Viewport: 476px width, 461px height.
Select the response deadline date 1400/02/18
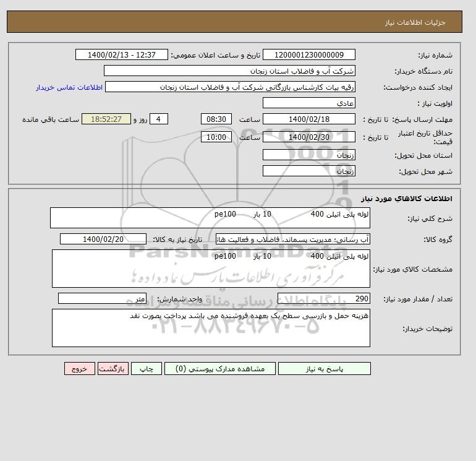308,119
